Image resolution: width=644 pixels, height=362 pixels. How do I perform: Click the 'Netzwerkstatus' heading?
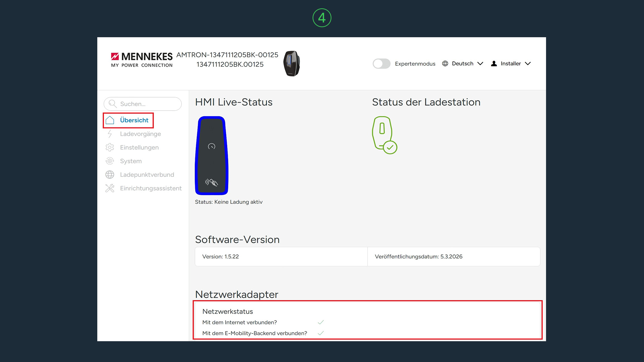228,311
